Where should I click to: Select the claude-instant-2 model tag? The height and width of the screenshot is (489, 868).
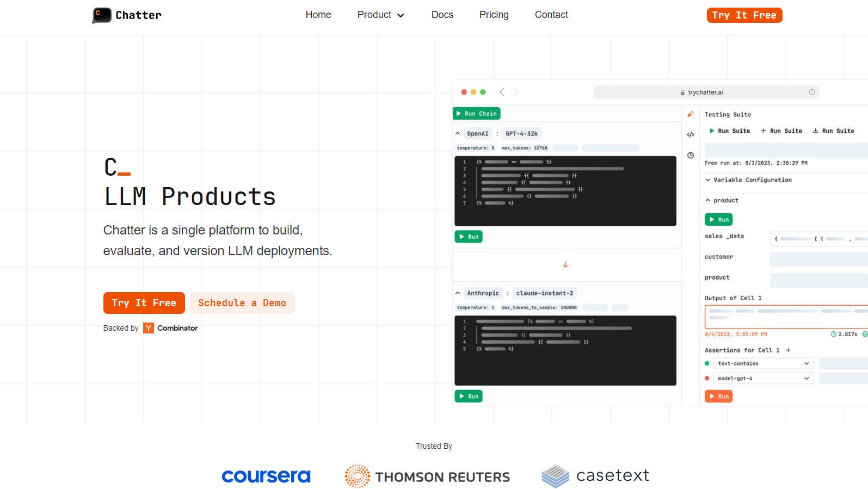(545, 293)
